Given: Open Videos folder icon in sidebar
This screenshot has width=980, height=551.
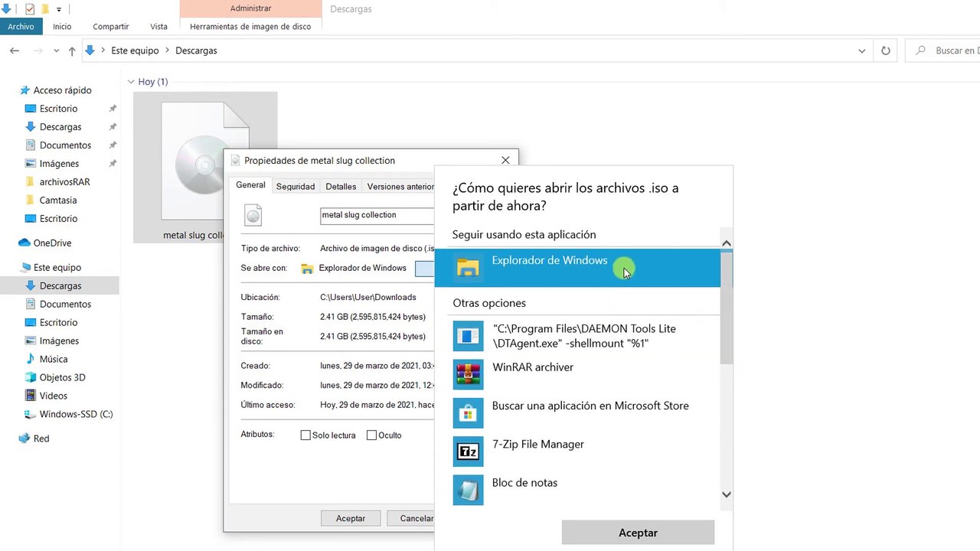Looking at the screenshot, I should pyautogui.click(x=31, y=396).
